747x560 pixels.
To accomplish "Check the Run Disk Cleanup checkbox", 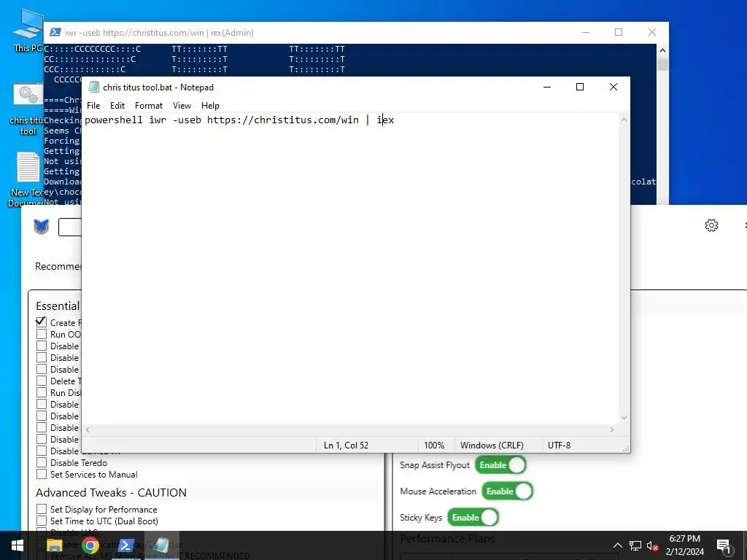I will tap(42, 392).
